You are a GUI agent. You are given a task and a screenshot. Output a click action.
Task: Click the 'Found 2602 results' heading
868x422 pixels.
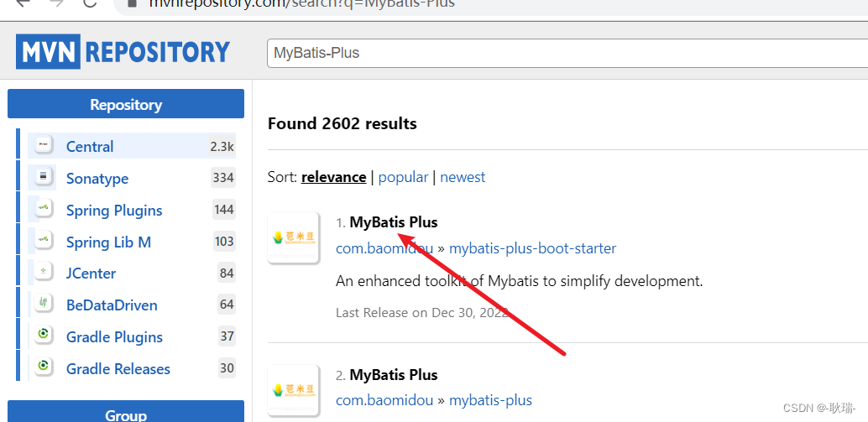point(342,123)
